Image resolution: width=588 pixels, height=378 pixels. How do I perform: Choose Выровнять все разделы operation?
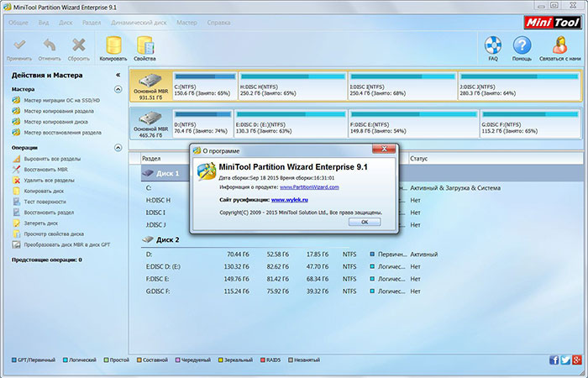point(46,159)
